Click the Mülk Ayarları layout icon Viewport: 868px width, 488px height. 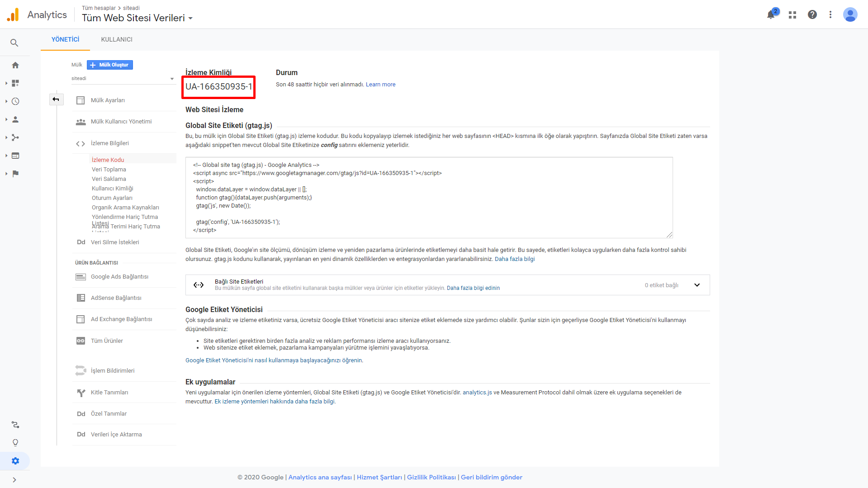81,100
